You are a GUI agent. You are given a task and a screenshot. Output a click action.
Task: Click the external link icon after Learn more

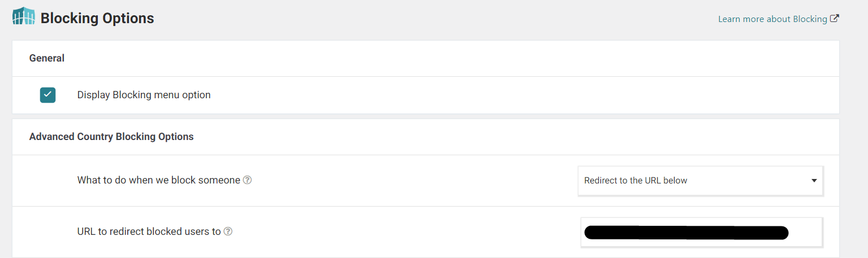[x=835, y=19]
